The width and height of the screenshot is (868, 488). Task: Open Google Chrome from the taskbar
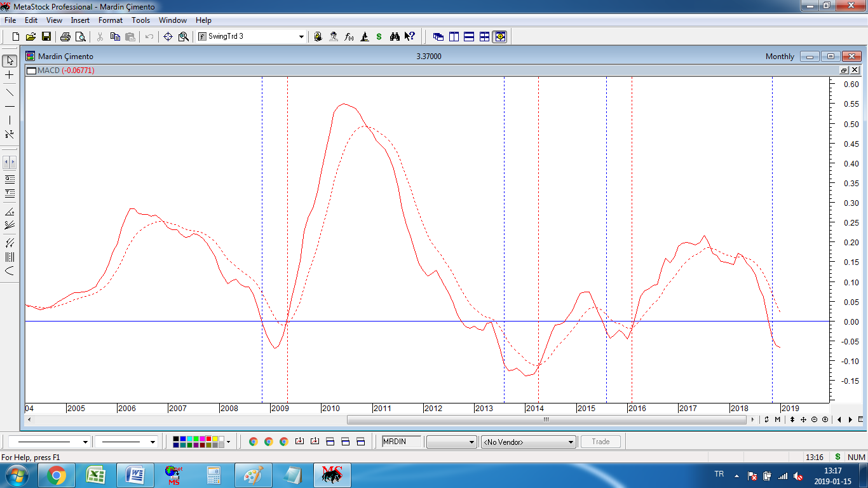(x=57, y=475)
